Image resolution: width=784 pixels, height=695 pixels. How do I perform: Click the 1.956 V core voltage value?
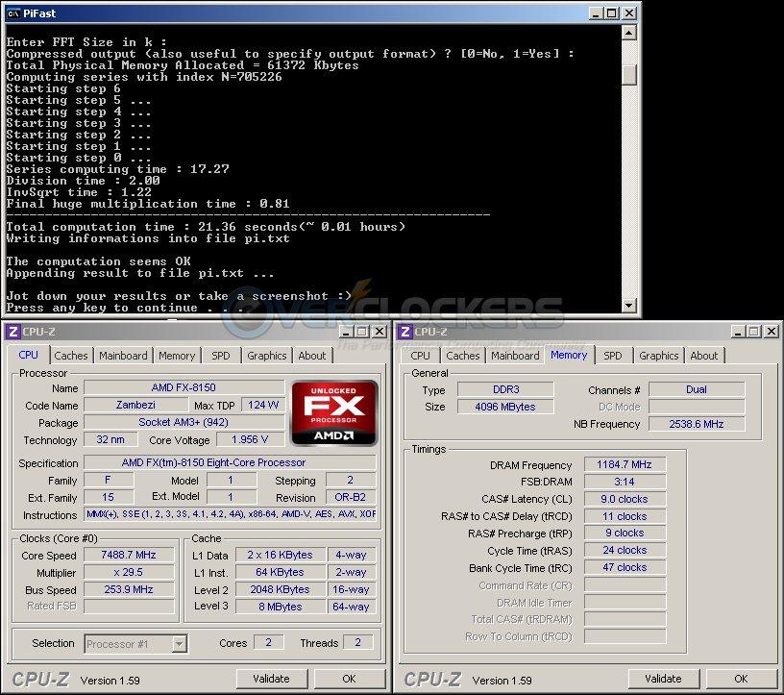click(250, 440)
